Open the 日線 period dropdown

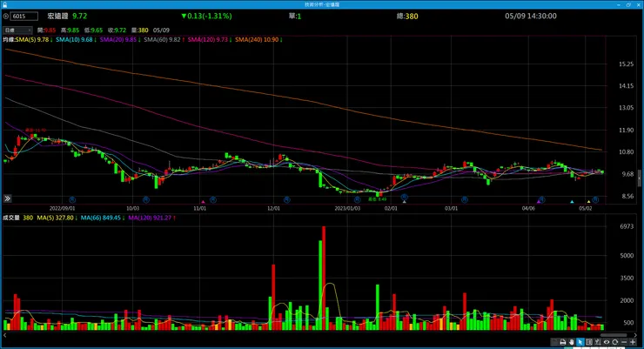coord(17,30)
